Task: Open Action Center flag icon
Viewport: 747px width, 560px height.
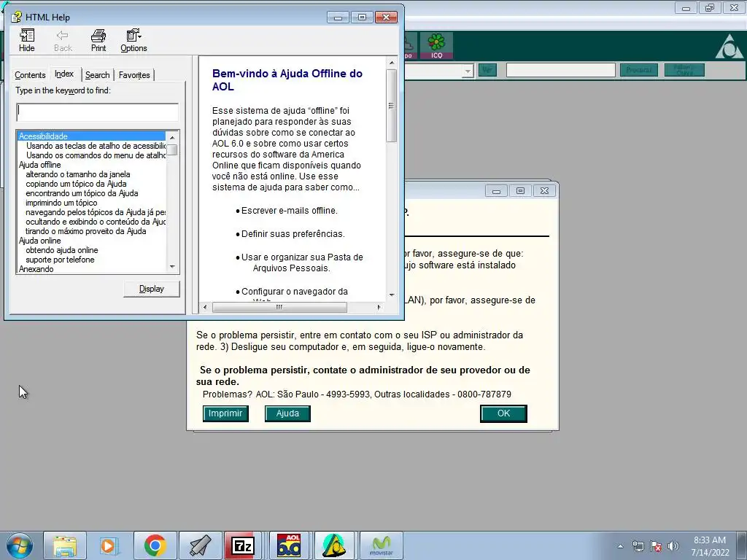Action: coord(656,546)
